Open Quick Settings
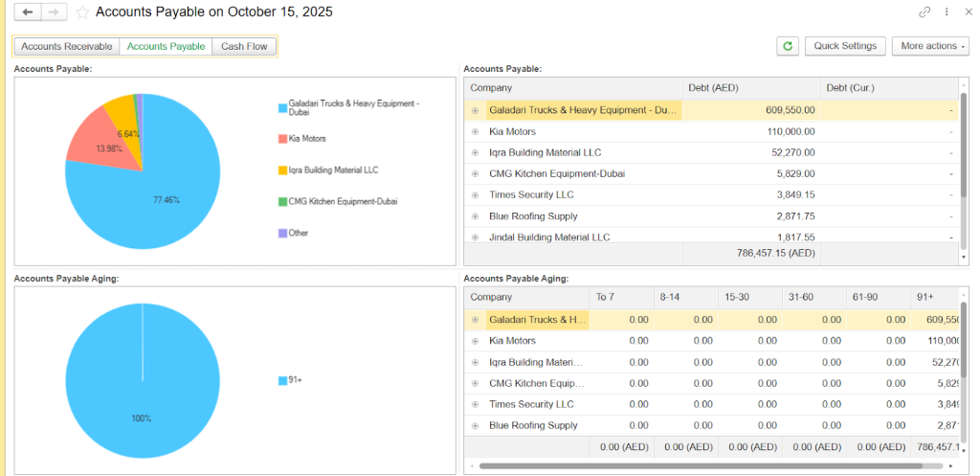 pos(845,46)
